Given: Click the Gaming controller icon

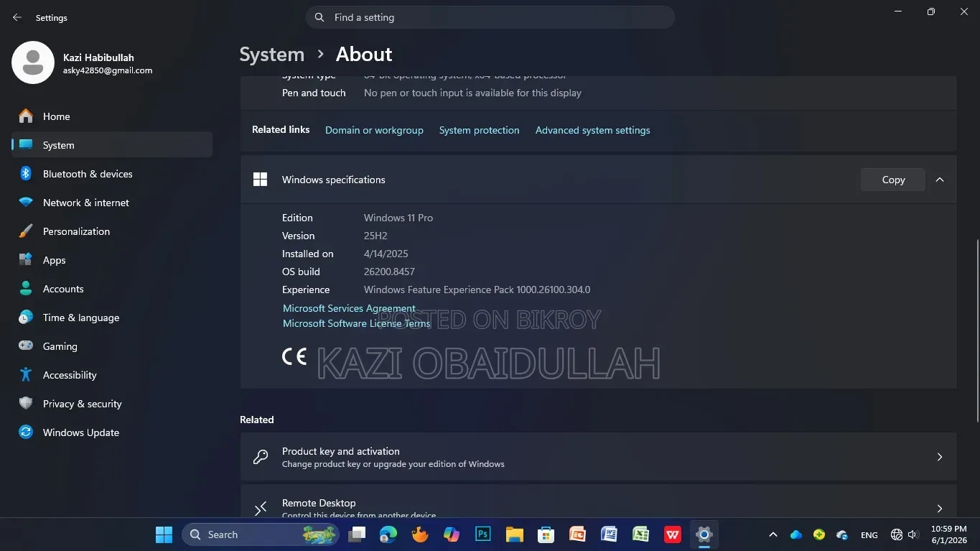Looking at the screenshot, I should tap(26, 346).
